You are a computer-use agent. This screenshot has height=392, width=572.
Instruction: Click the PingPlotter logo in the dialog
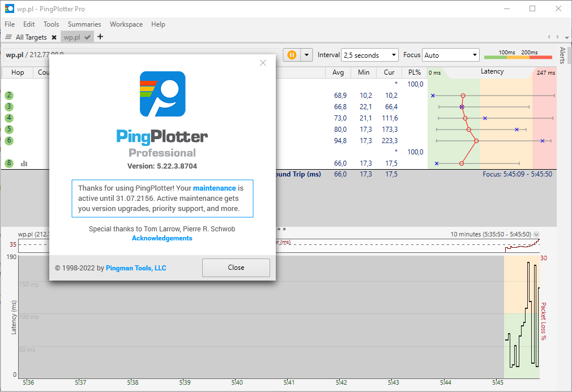coord(163,94)
